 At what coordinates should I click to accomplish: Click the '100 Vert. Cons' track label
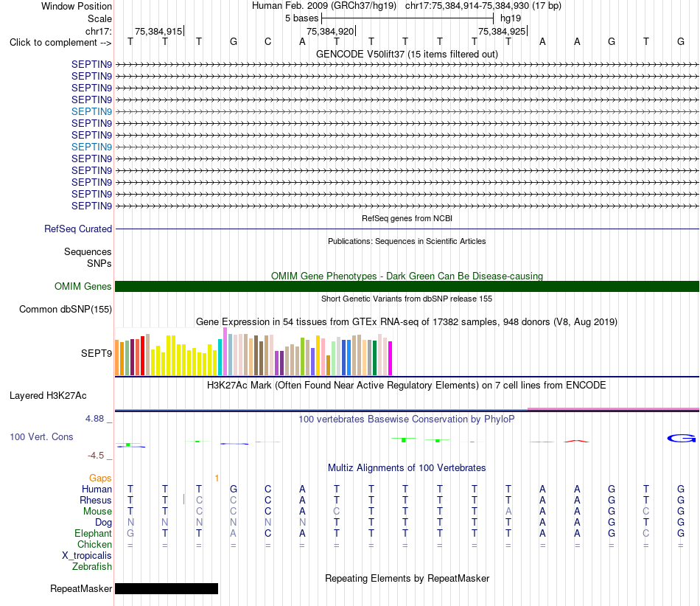coord(41,436)
